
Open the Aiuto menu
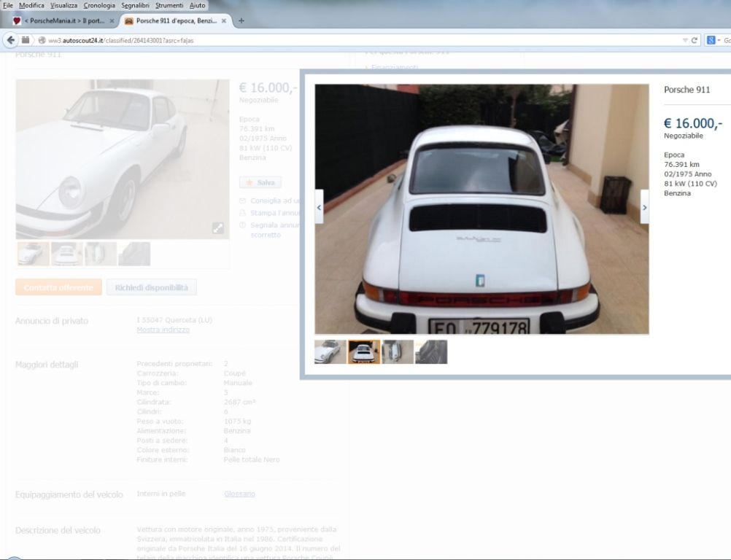[x=197, y=6]
